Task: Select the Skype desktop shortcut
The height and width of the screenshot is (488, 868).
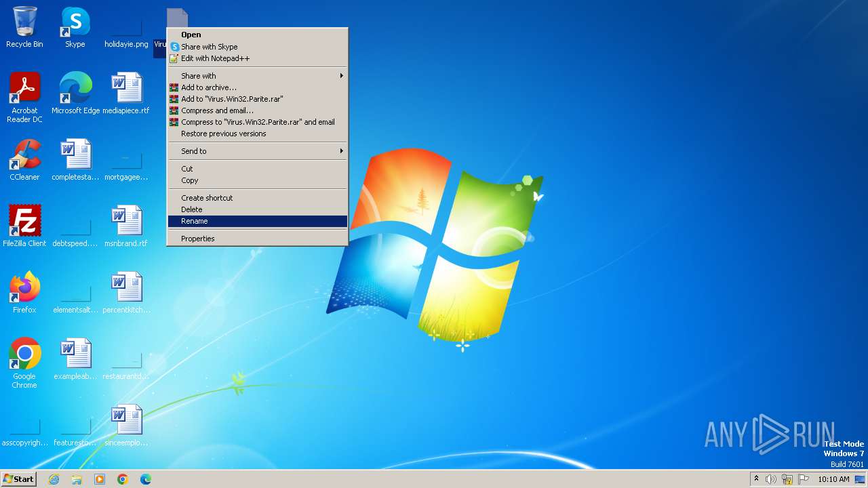Action: tap(75, 27)
